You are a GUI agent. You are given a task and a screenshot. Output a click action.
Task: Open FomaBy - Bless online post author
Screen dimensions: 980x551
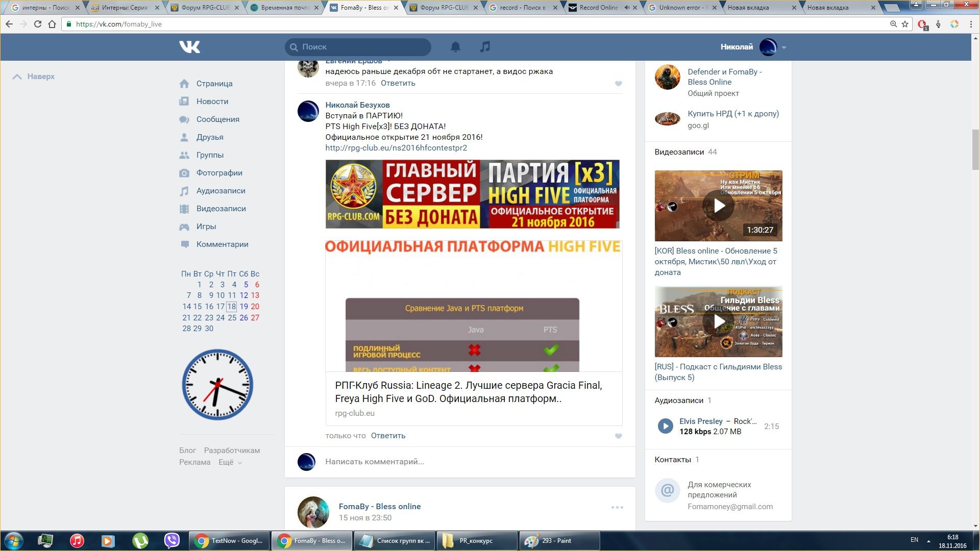[380, 507]
